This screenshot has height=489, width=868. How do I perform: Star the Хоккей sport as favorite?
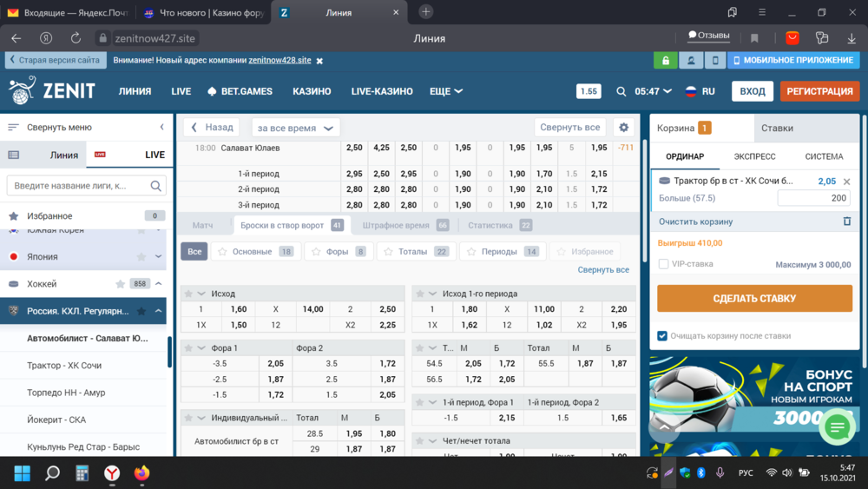(x=120, y=283)
